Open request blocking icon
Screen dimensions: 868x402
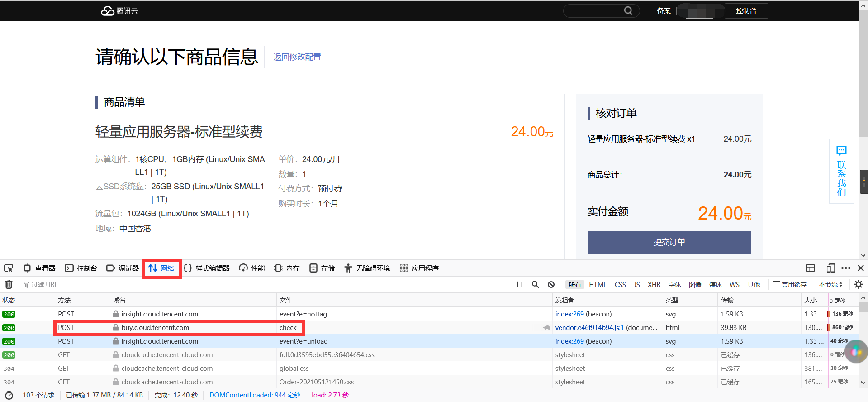pyautogui.click(x=551, y=284)
